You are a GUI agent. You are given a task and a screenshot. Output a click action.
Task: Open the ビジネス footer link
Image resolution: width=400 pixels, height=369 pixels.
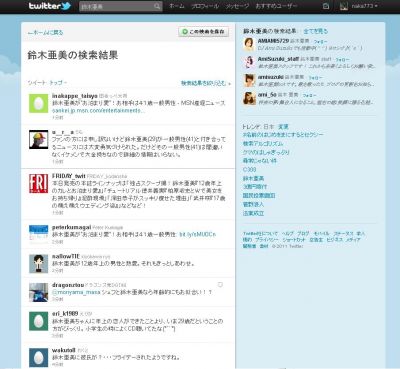[334, 240]
